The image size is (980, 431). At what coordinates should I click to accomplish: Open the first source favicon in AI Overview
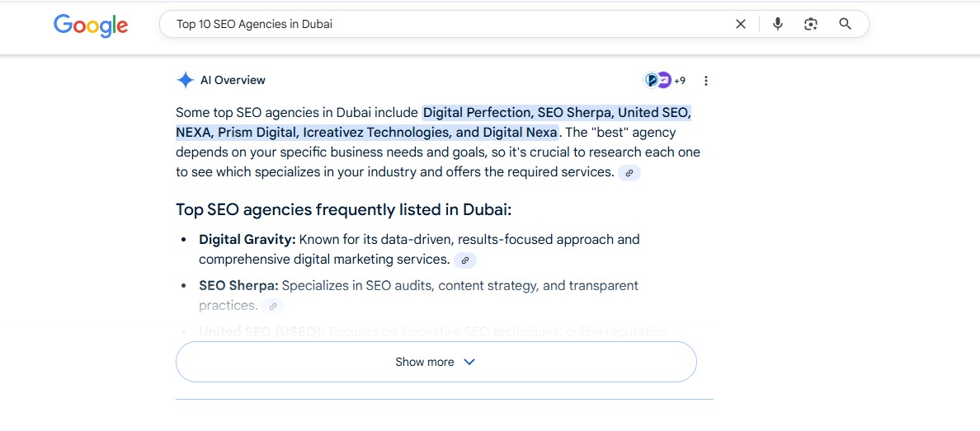[652, 80]
